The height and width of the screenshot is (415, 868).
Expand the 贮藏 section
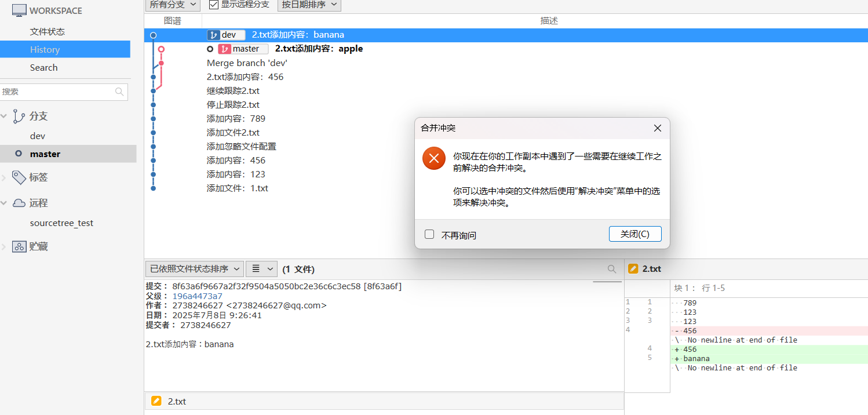[5, 247]
